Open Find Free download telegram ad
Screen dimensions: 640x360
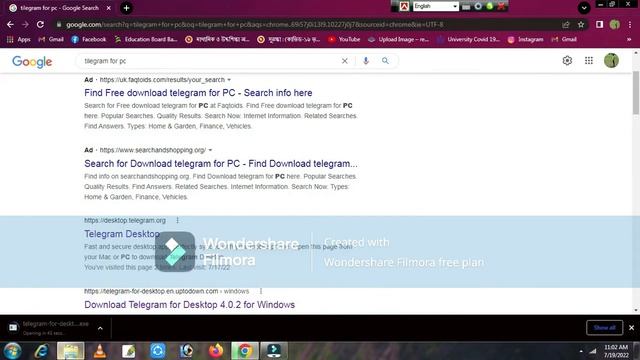pos(198,93)
